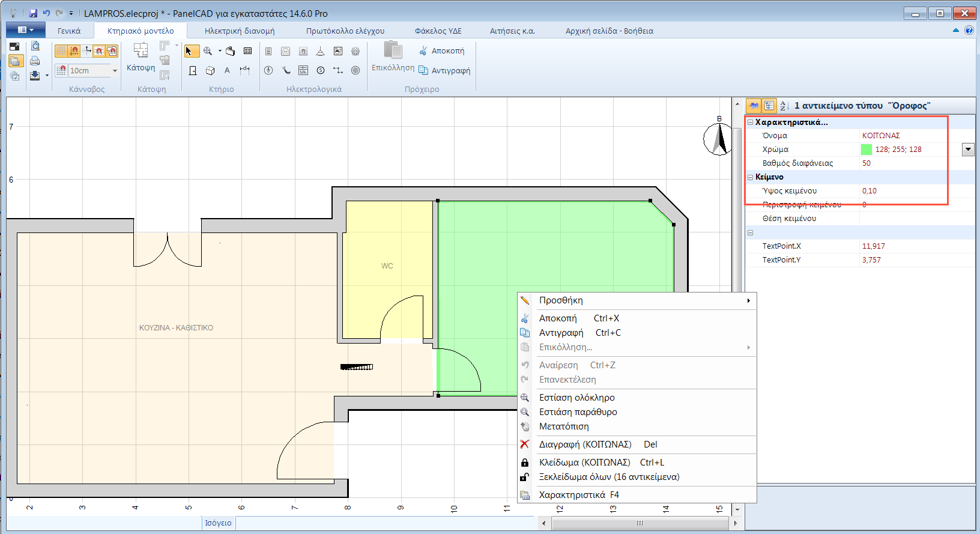Switch to the Ηλεκτρική διανομή tab
This screenshot has width=980, height=534.
(239, 31)
